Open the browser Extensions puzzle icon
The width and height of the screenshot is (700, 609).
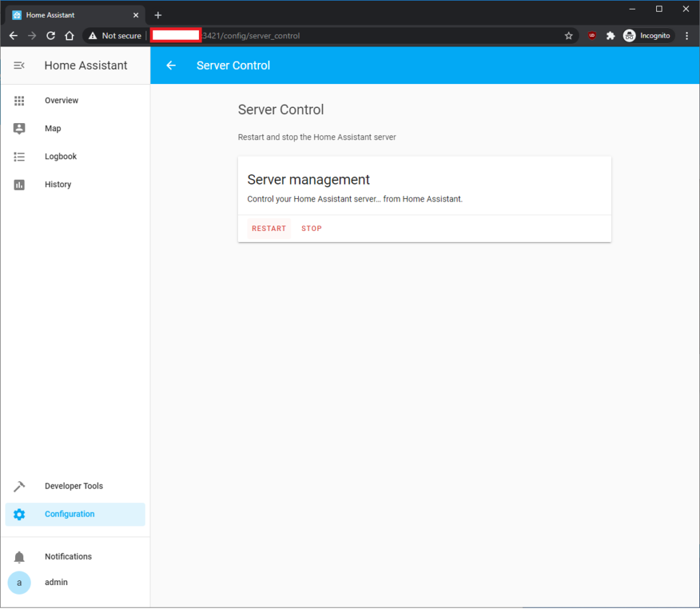[x=610, y=36]
